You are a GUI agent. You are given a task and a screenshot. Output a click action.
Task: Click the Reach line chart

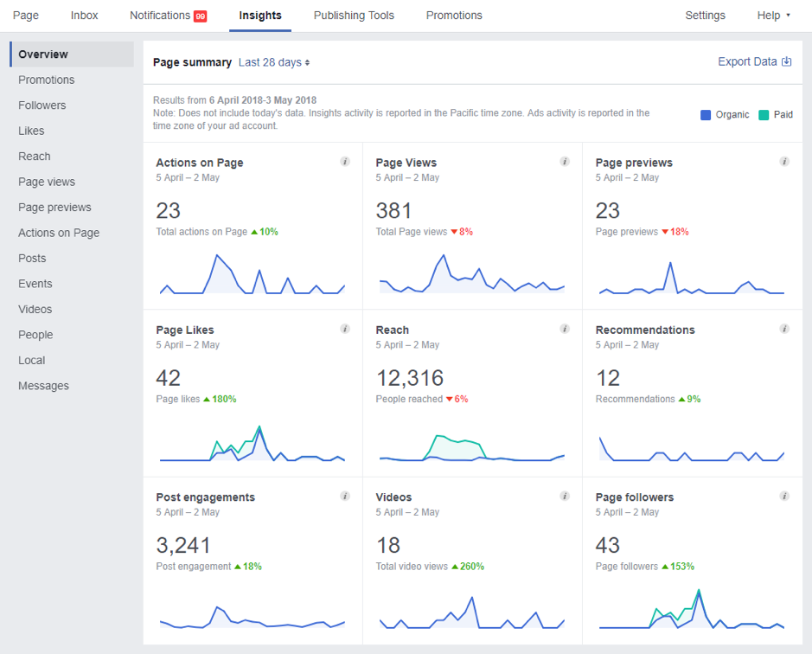point(471,448)
